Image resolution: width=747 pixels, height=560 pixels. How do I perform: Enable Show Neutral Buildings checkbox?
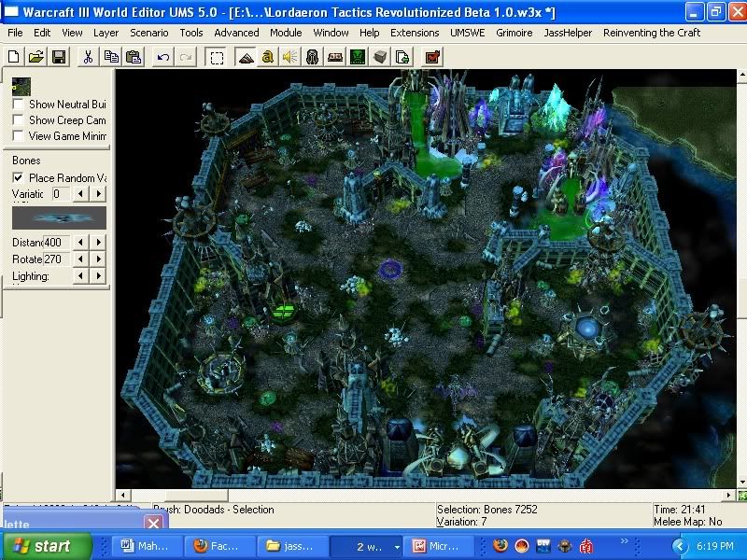tap(18, 104)
